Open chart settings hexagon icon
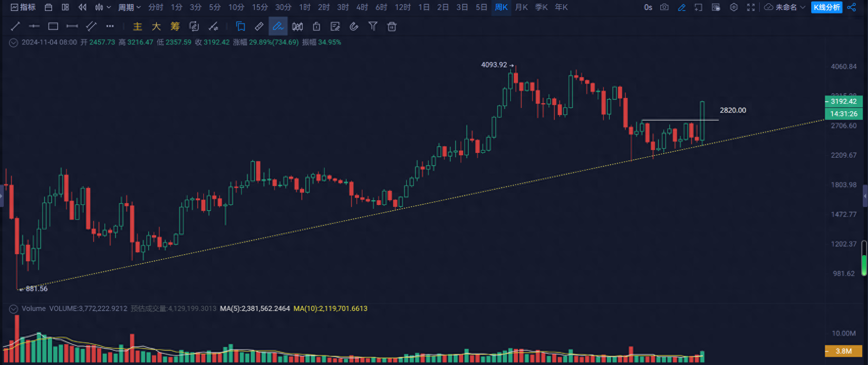868x365 pixels. click(734, 7)
